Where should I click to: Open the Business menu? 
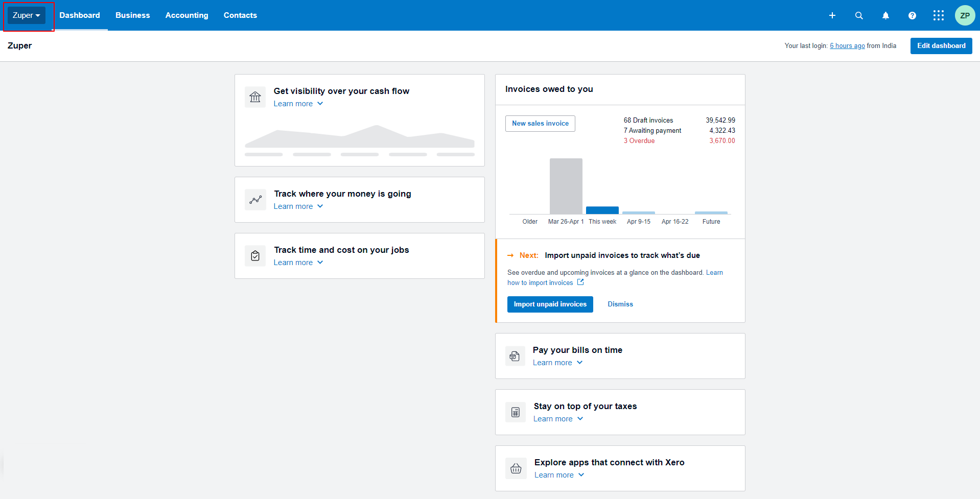(132, 15)
